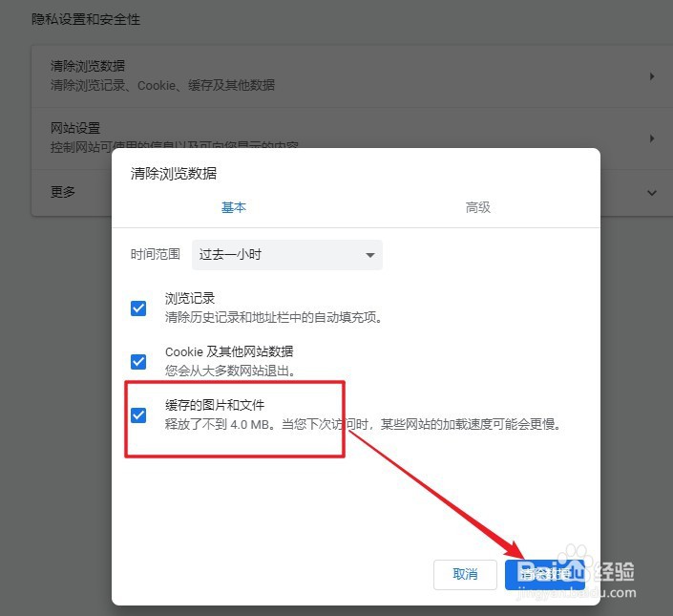673x616 pixels.
Task: Switch to the 基本 tab
Action: pyautogui.click(x=234, y=208)
